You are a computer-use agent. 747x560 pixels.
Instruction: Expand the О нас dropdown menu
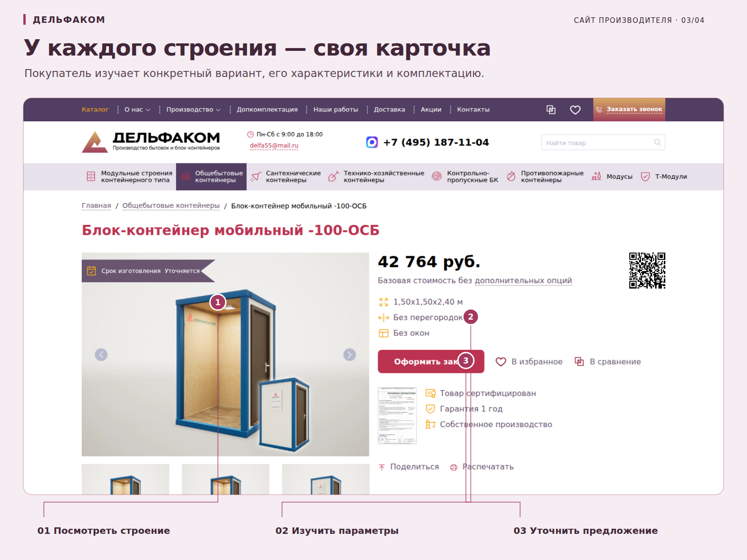(137, 110)
